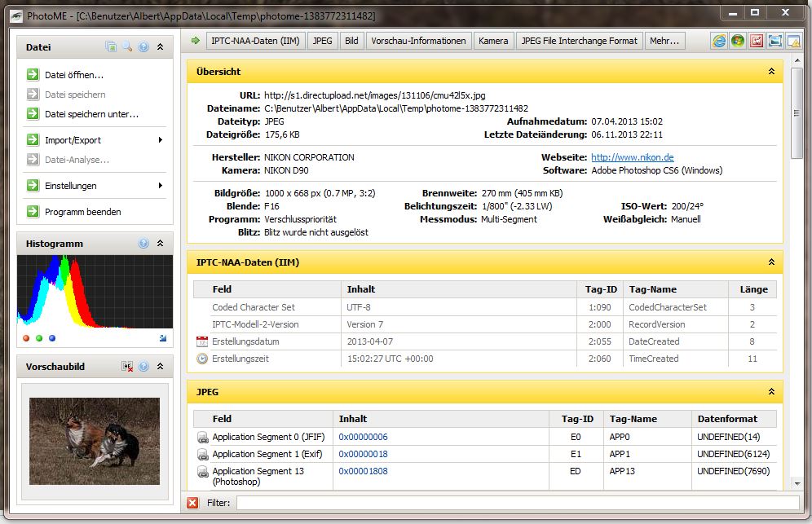The width and height of the screenshot is (812, 524).
Task: Clear the filter with the red X
Action: click(192, 502)
